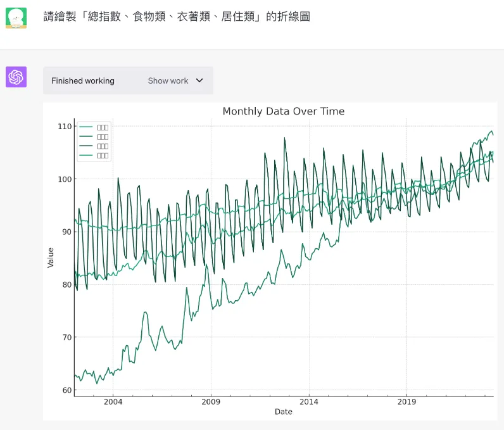
Task: Click the 110 y-axis tick label
Action: click(65, 127)
